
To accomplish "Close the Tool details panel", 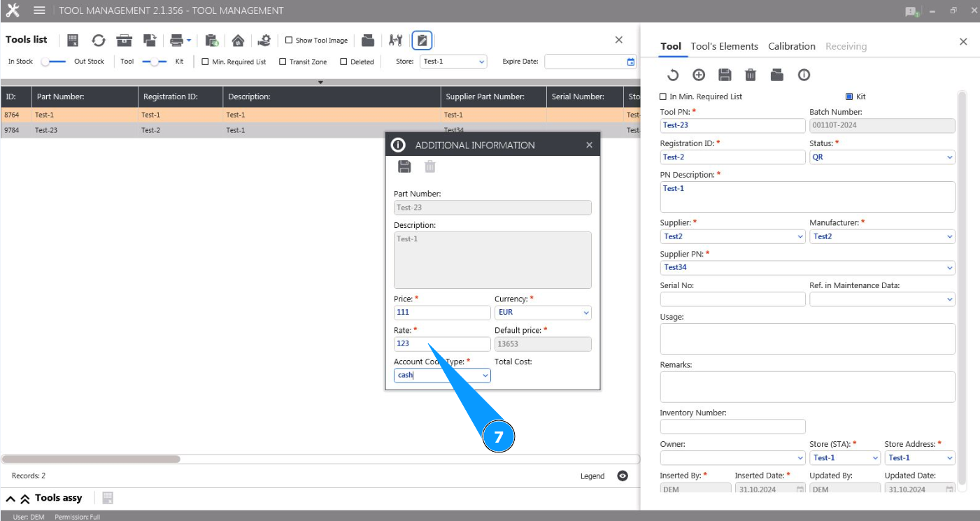I will point(963,41).
